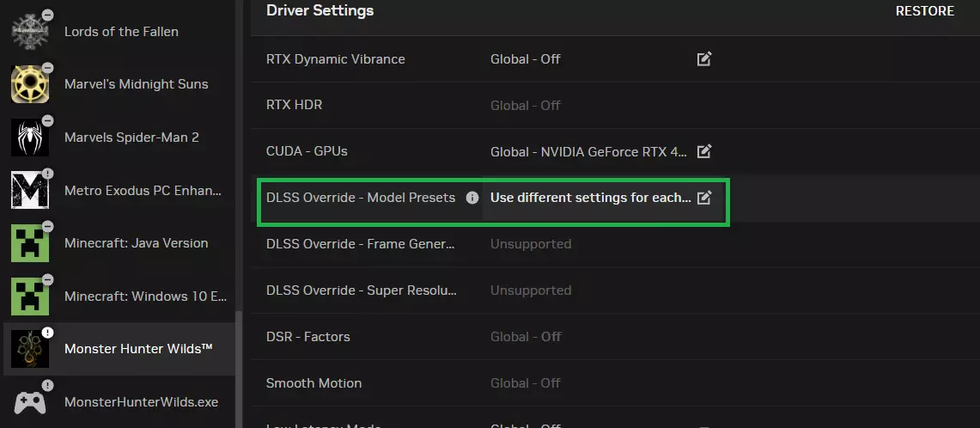The height and width of the screenshot is (428, 980).
Task: Edit the CUDA - GPUs setting
Action: 703,150
